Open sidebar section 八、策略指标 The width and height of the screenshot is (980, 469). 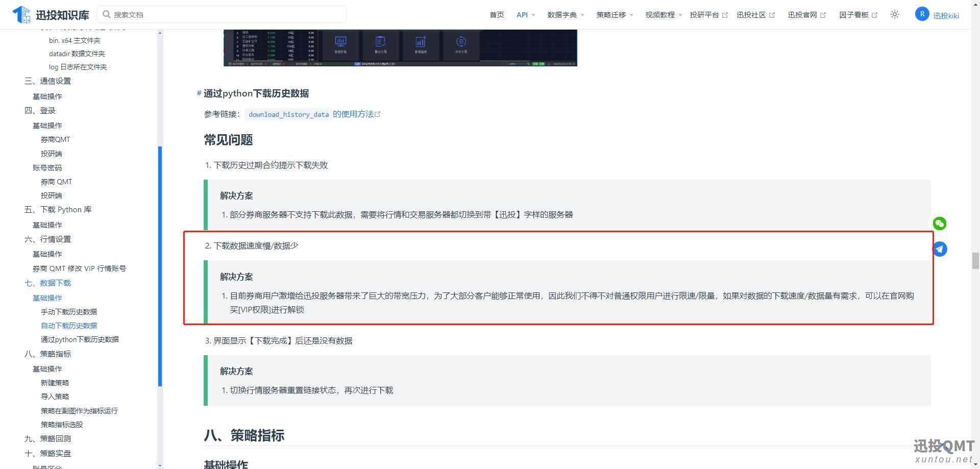pos(47,354)
